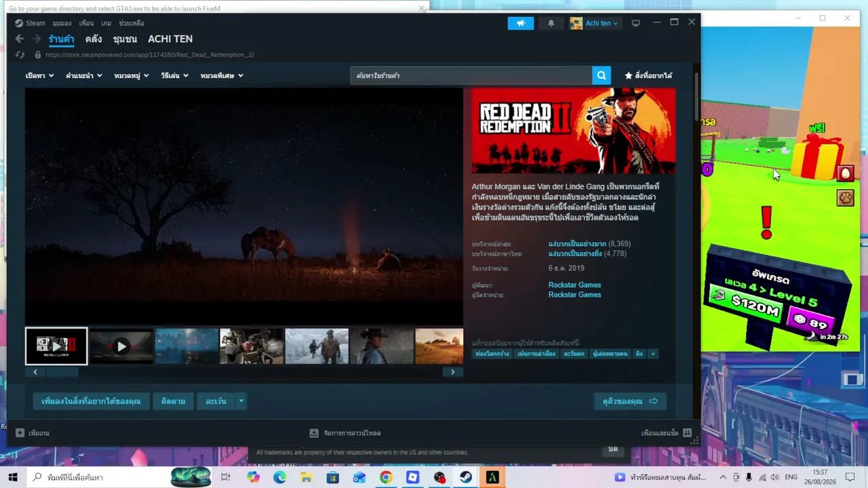Expand the หมวดหมู่ categories dropdown
The width and height of the screenshot is (868, 488).
point(132,75)
